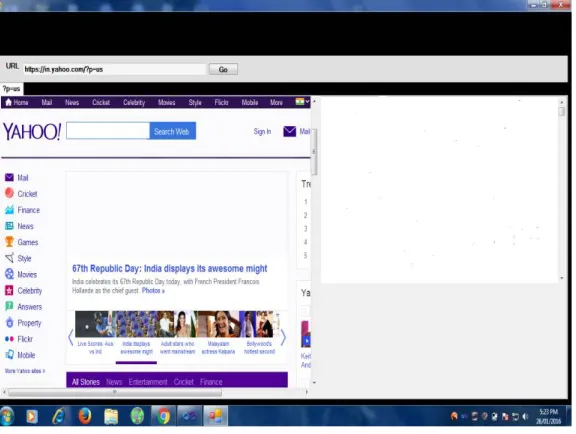
Task: Open More Yahoo sites link
Action: (x=25, y=371)
